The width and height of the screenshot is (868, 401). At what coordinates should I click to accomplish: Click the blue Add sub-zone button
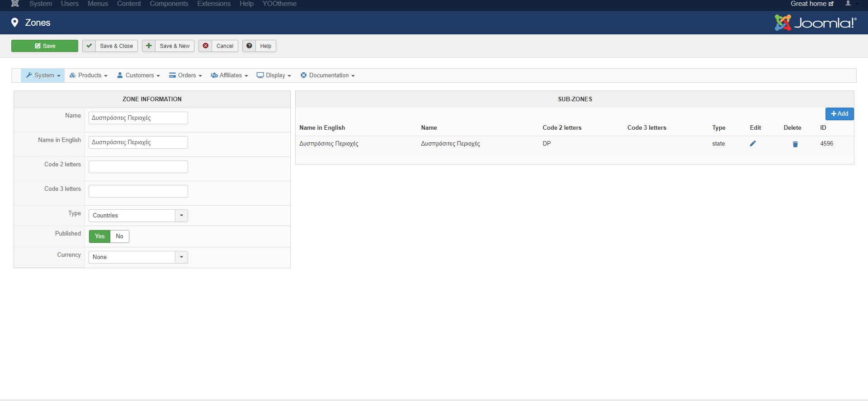click(840, 114)
